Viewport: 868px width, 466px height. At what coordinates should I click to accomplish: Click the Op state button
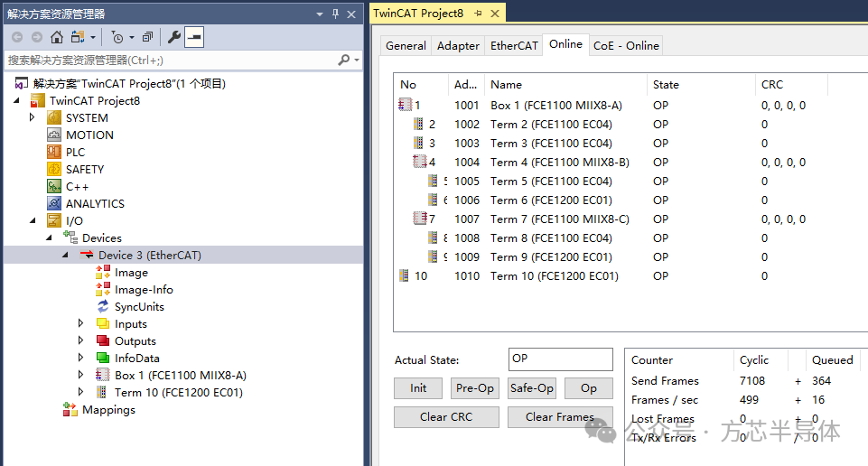coord(588,388)
